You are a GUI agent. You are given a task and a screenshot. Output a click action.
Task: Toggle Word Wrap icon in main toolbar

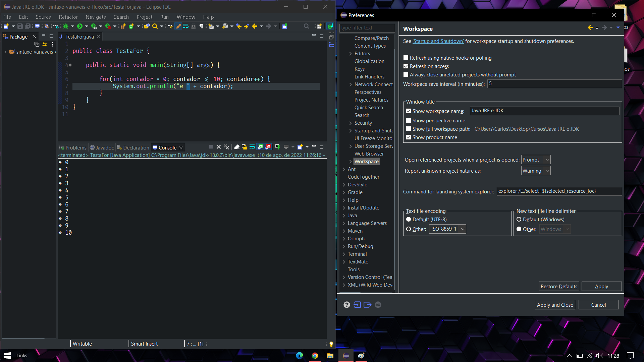pos(186,26)
